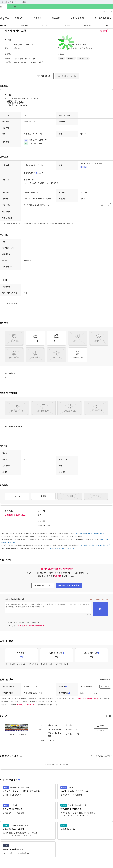
Task: Open the 실업급여 main menu
Action: [x=56, y=18]
